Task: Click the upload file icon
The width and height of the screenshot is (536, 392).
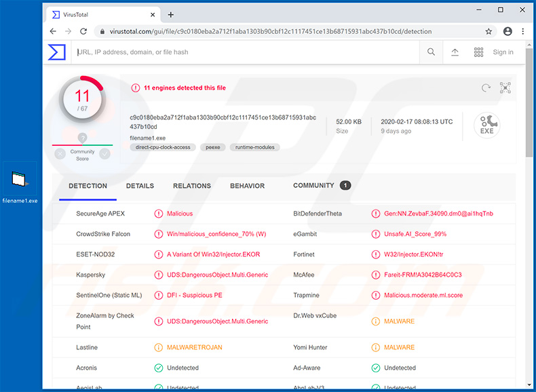Action: click(x=455, y=52)
